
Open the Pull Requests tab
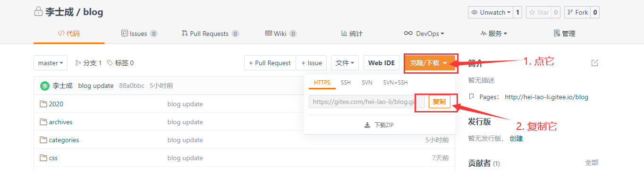[210, 34]
